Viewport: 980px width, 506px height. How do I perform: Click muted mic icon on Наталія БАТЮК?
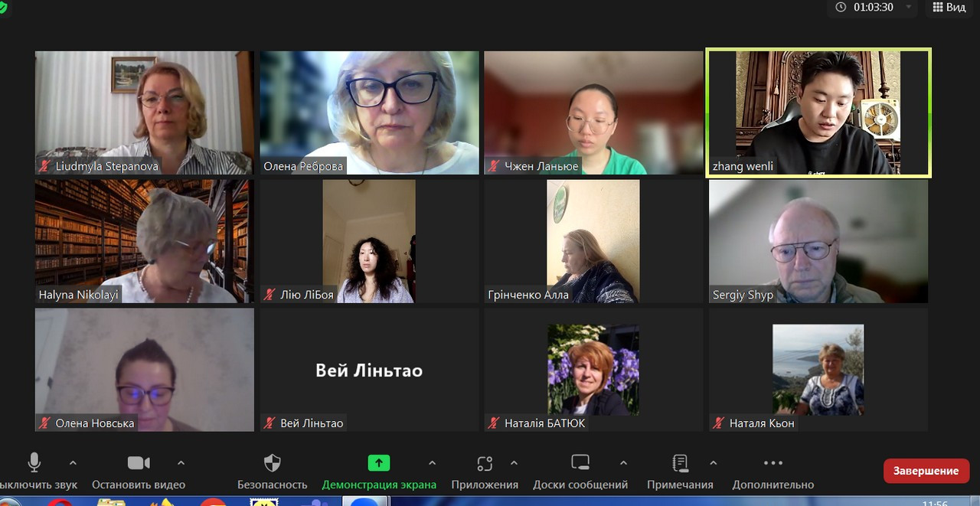tap(495, 423)
